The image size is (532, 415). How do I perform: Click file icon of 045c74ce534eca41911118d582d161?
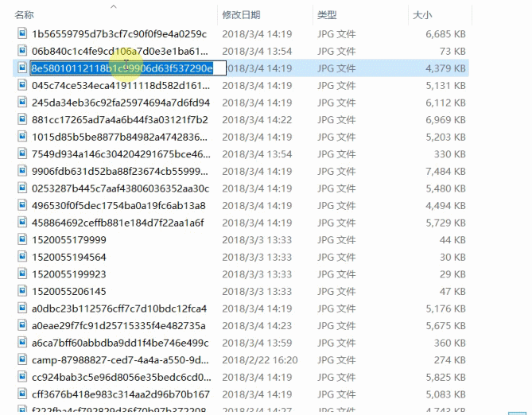coord(22,85)
